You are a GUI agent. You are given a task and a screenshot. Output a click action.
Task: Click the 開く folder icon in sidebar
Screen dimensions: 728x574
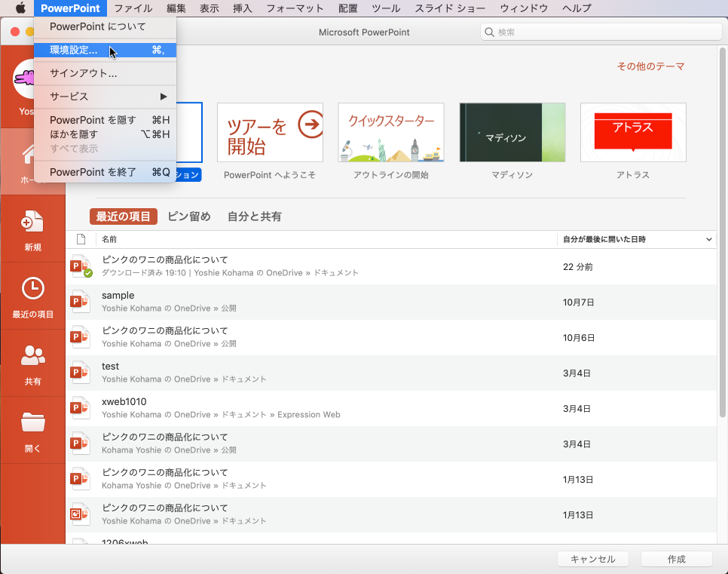point(32,422)
